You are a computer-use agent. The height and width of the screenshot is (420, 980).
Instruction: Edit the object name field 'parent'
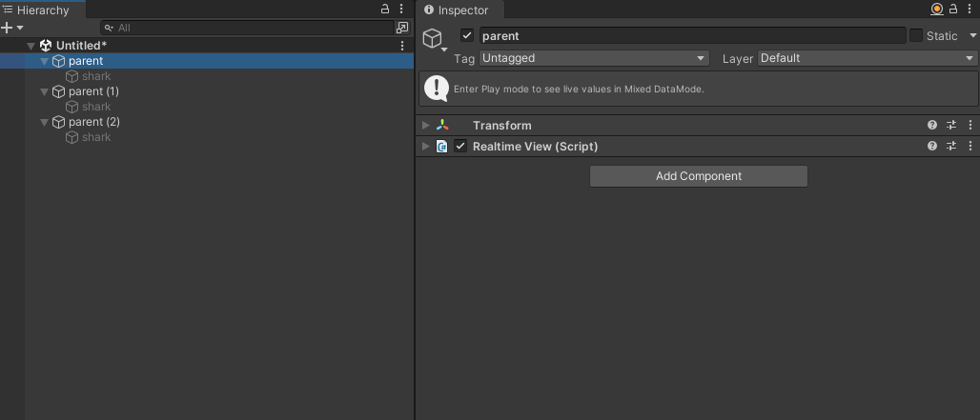click(692, 35)
